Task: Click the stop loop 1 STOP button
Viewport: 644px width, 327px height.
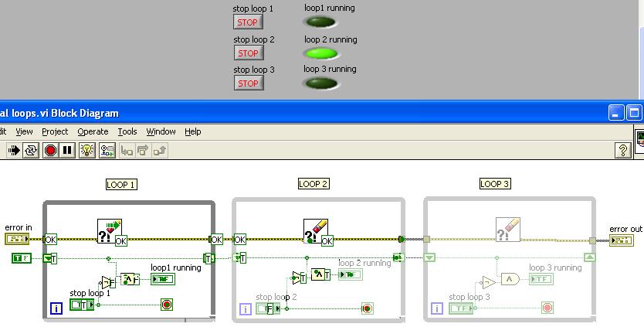Action: 248,22
